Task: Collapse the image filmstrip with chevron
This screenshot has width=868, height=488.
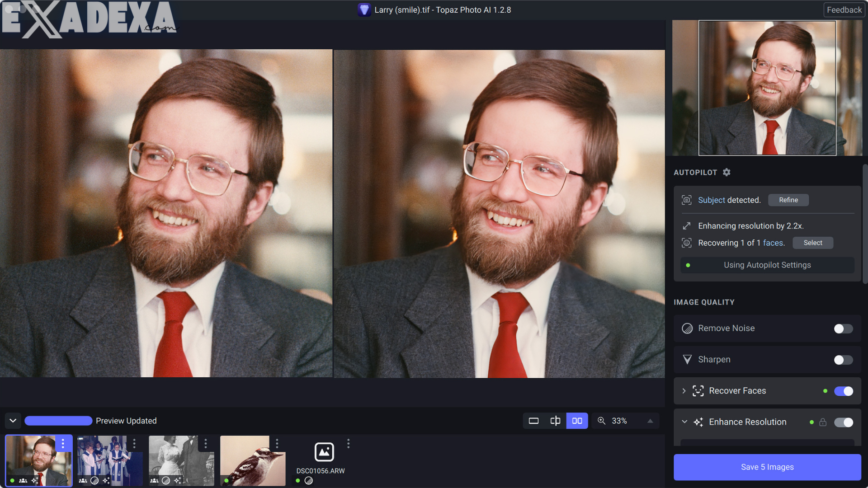Action: click(x=13, y=421)
